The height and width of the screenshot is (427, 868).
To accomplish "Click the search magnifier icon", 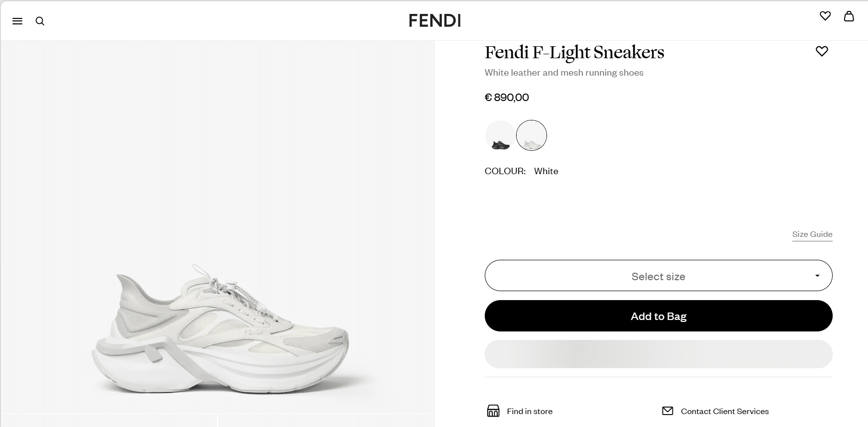I will tap(40, 21).
